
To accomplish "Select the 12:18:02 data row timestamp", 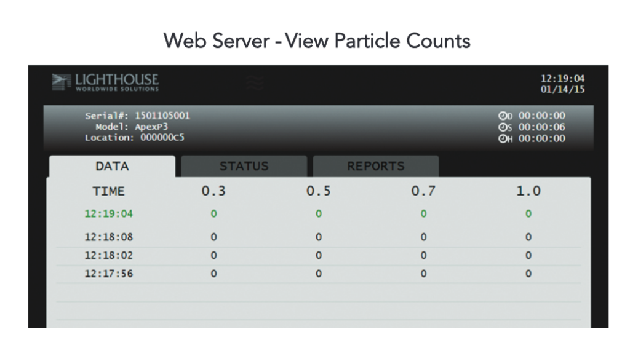I will pos(109,255).
